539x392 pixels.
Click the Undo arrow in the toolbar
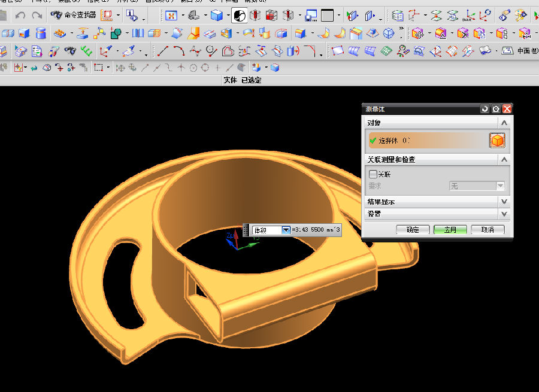(x=20, y=15)
